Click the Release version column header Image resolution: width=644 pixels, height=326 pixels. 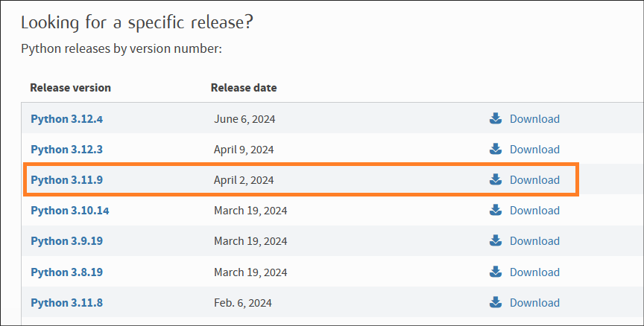(70, 88)
